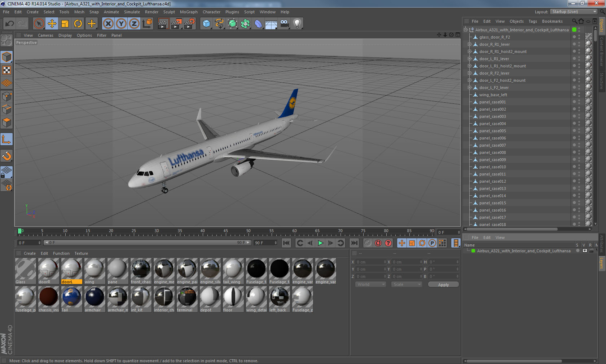
Task: Add a NURBS generator object
Action: point(232,24)
